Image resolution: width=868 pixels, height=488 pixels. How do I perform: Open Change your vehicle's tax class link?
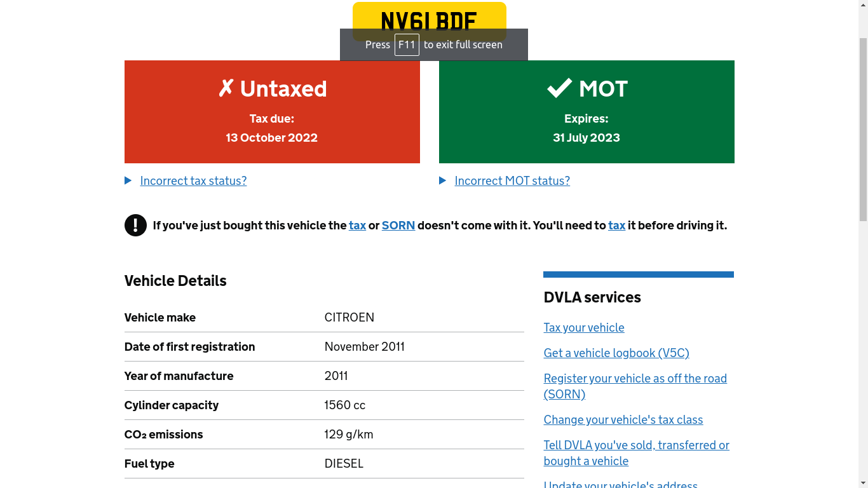[623, 419]
